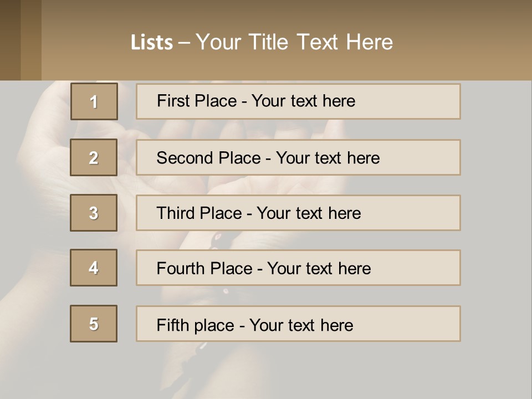The height and width of the screenshot is (399, 532).
Task: Click the bold word "Lists" in the title
Action: coord(152,42)
